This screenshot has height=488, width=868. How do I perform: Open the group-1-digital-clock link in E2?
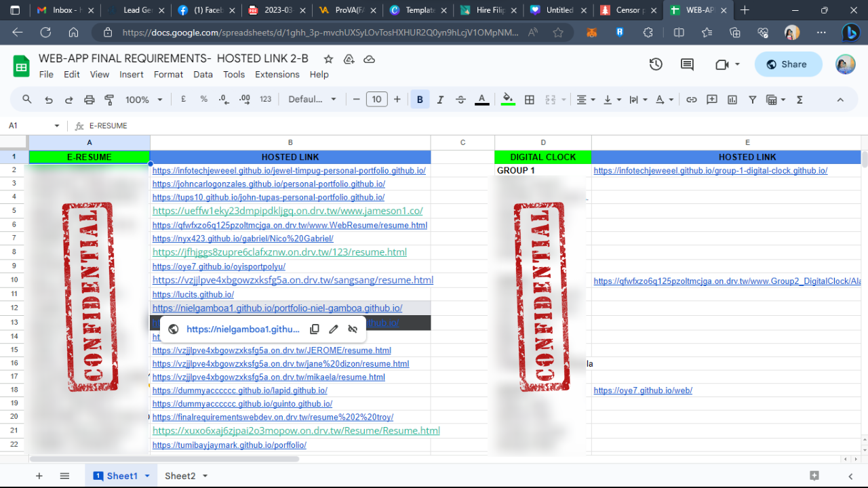pos(711,170)
